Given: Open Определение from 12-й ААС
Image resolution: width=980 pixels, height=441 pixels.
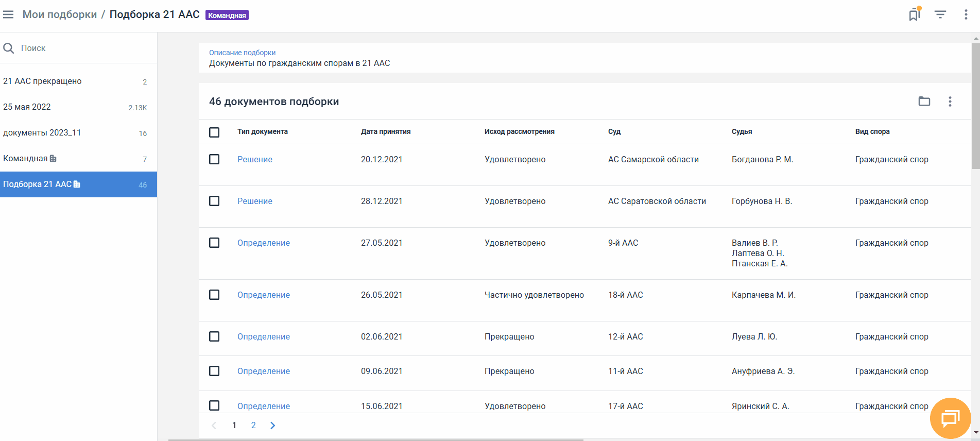Looking at the screenshot, I should pos(264,337).
